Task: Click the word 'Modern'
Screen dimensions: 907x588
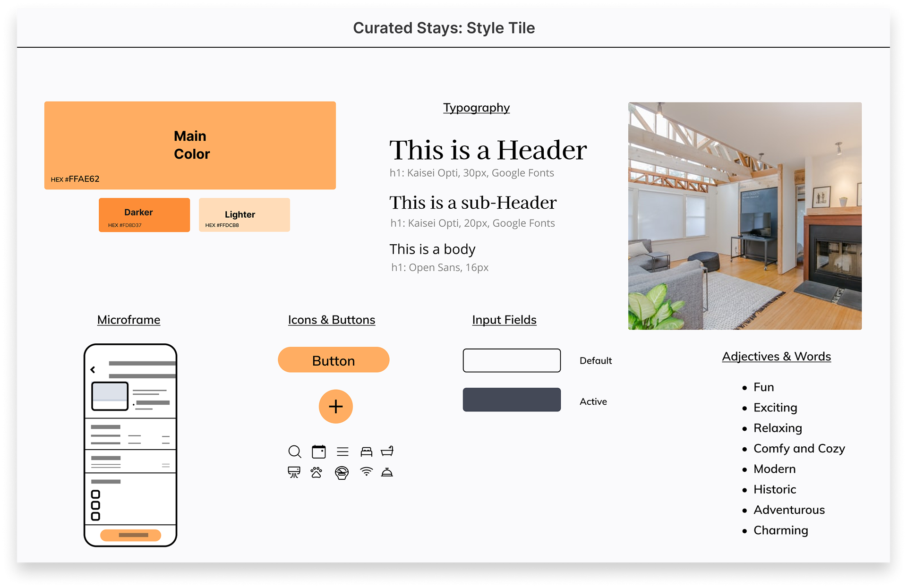Action: (775, 469)
